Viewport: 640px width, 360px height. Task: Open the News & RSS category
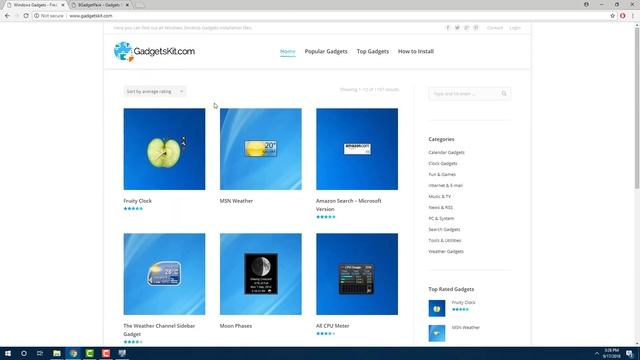point(440,207)
